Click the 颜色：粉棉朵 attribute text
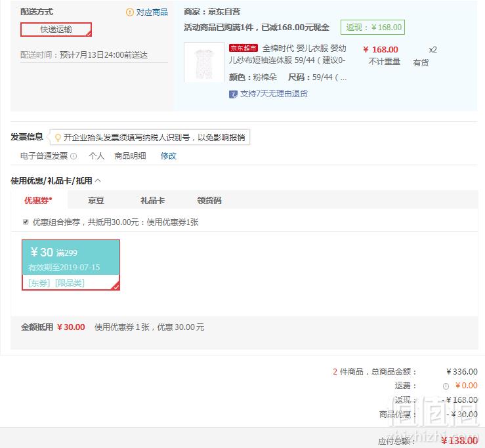This screenshot has height=448, width=485. tap(253, 77)
